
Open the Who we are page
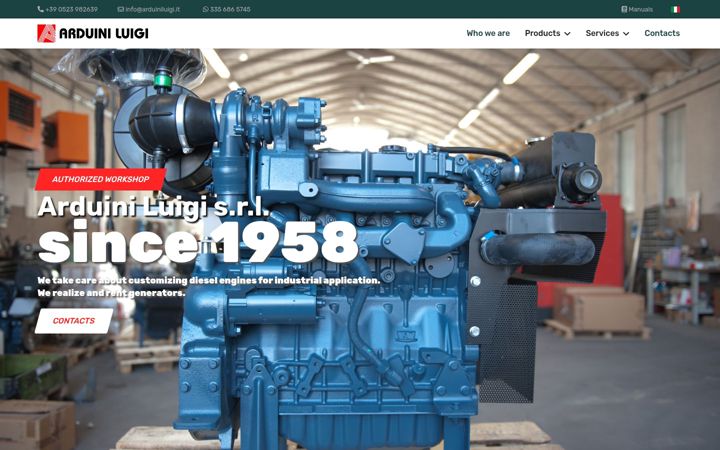(488, 34)
